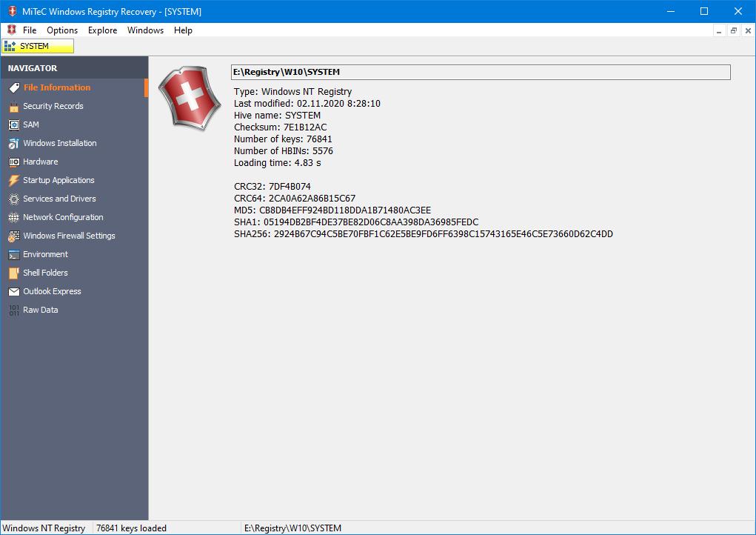
Task: Click the Hardware chip icon
Action: [x=13, y=162]
